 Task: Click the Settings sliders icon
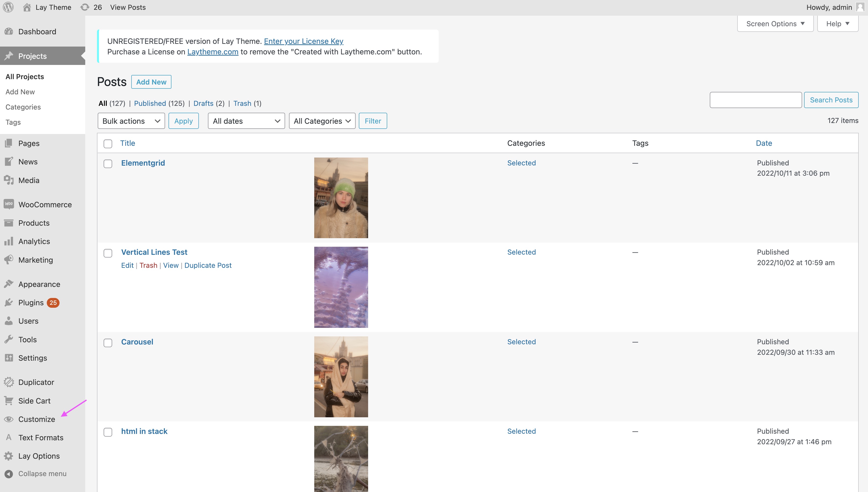coord(9,357)
